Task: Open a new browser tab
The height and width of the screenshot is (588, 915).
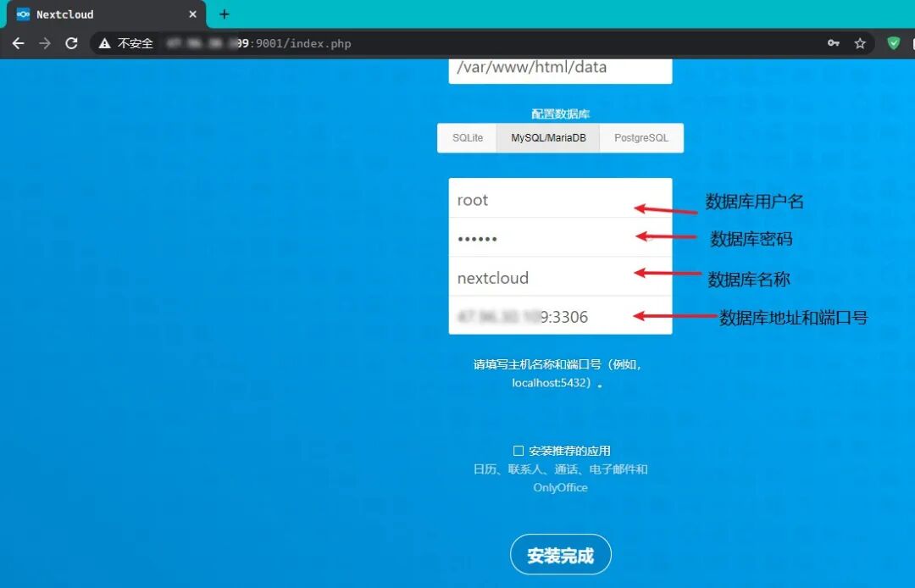Action: [224, 14]
